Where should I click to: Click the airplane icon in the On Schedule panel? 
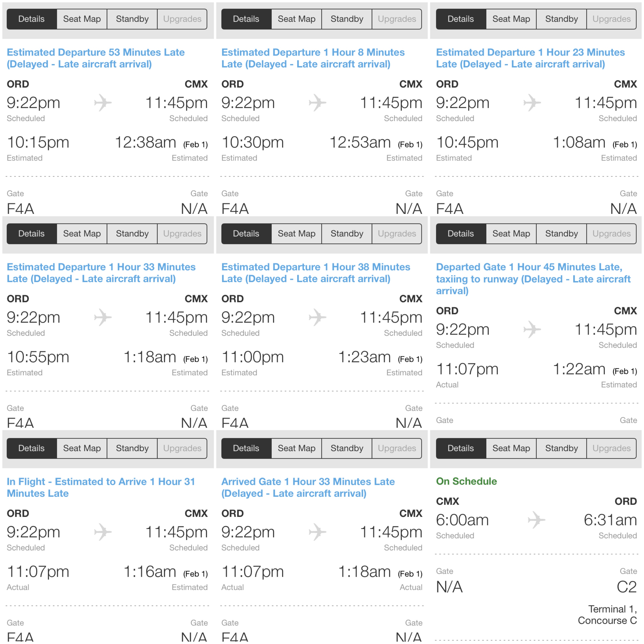pos(536,520)
